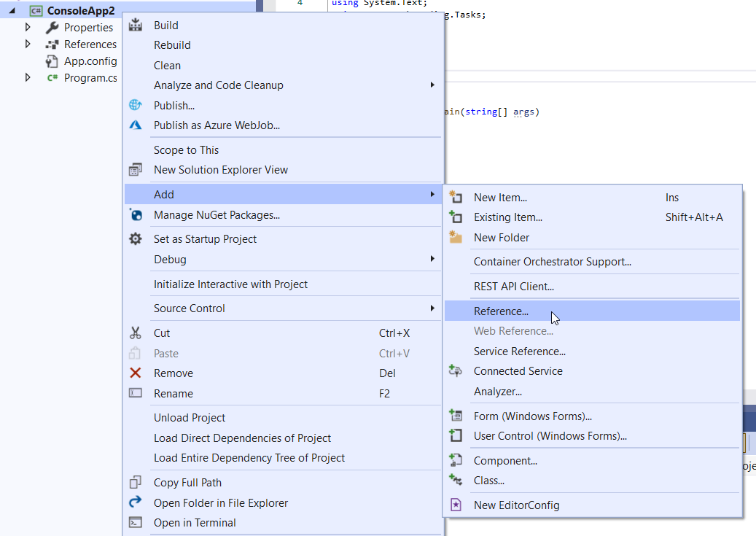
Task: Select Rebuild from the context menu
Action: 172,44
